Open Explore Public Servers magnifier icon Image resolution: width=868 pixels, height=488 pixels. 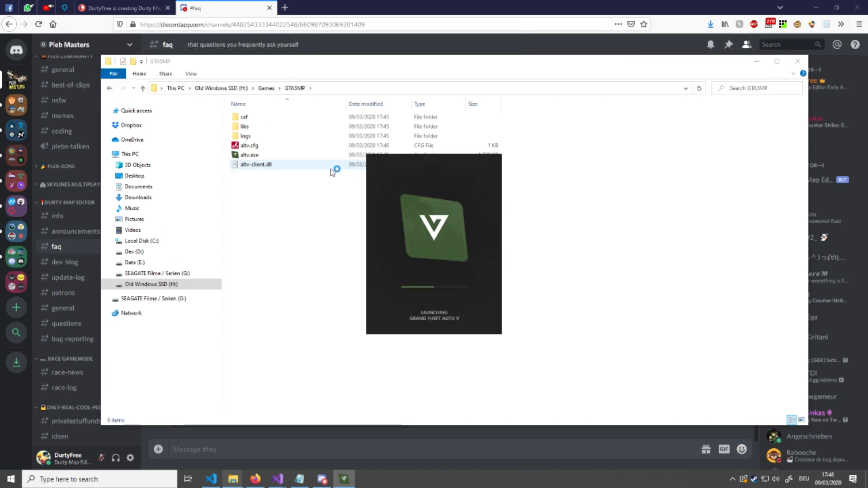[x=16, y=333]
